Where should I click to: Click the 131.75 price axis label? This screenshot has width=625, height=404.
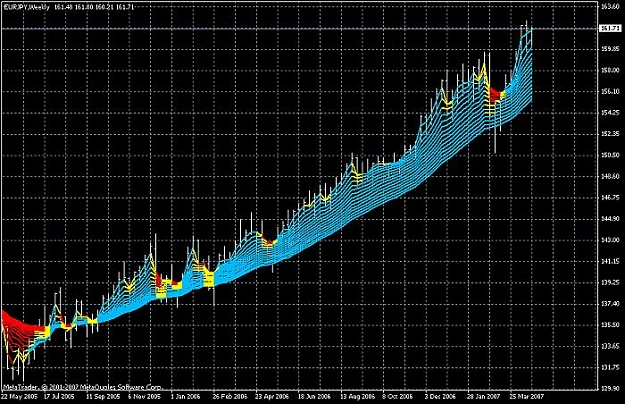[x=610, y=367]
